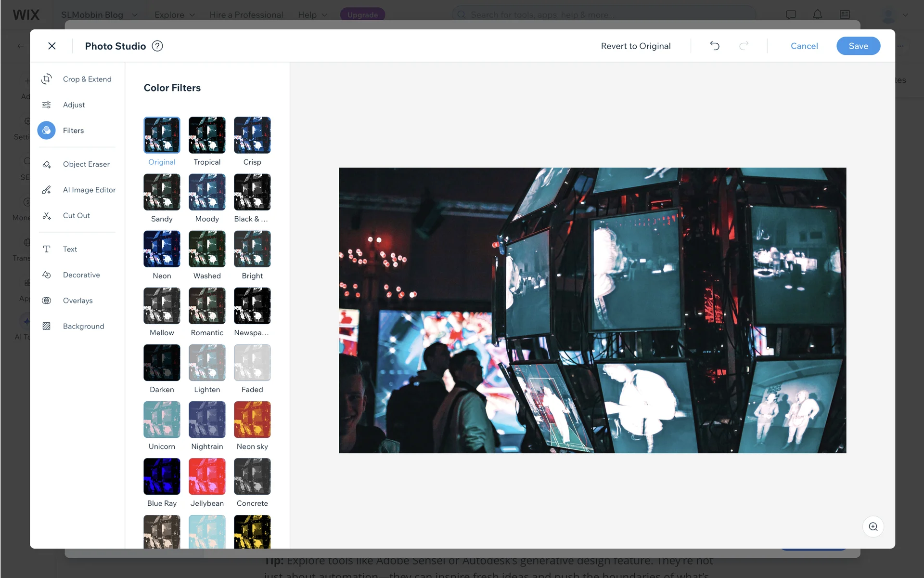Viewport: 924px width, 578px height.
Task: Save the edited photo
Action: (x=858, y=46)
